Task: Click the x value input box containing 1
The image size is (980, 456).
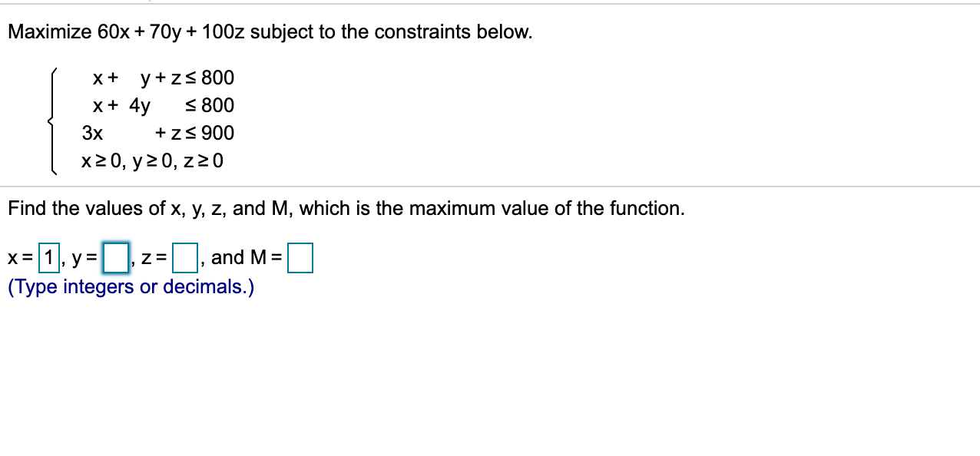Action: click(48, 257)
